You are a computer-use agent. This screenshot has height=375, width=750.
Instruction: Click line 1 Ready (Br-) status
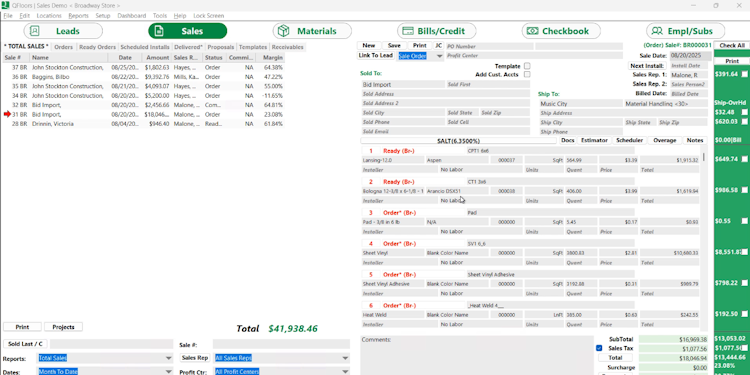(x=398, y=151)
